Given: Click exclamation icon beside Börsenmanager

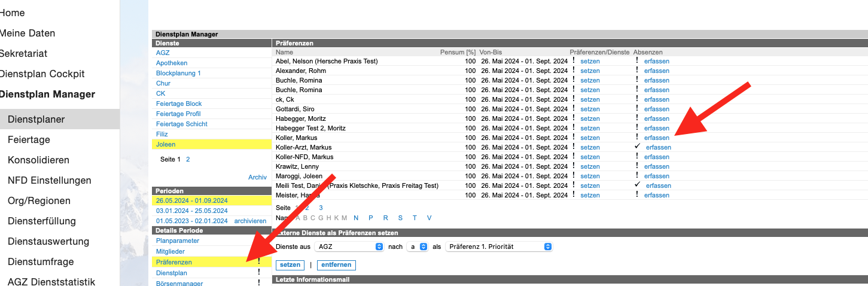Looking at the screenshot, I should click(259, 282).
